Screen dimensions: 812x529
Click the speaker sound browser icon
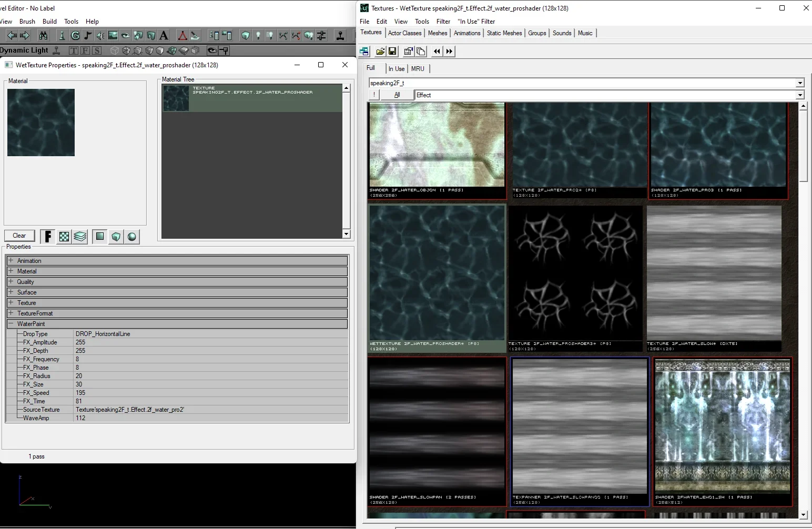pos(100,35)
